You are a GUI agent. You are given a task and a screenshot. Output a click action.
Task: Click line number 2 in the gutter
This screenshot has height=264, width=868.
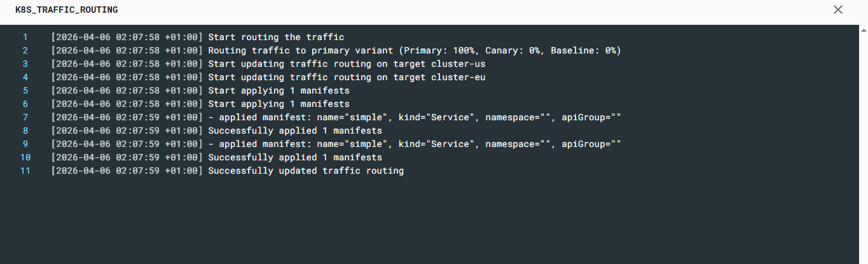click(x=25, y=50)
